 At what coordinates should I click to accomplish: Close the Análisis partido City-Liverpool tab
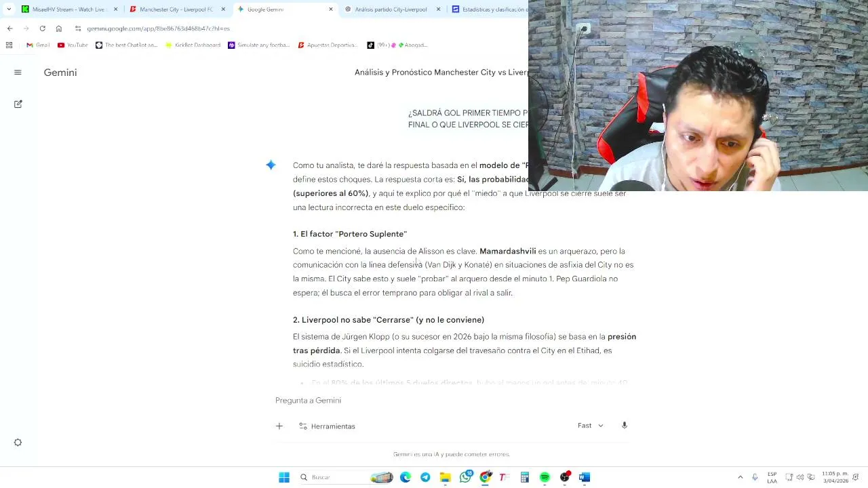coord(438,9)
